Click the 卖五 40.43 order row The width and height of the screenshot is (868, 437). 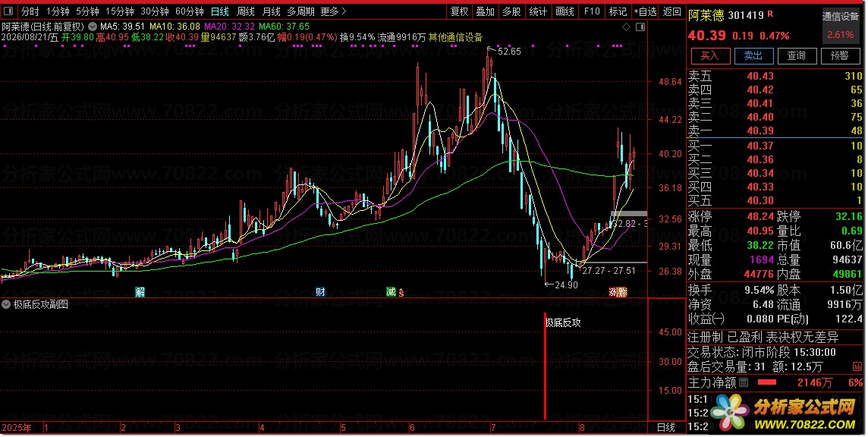pos(775,76)
